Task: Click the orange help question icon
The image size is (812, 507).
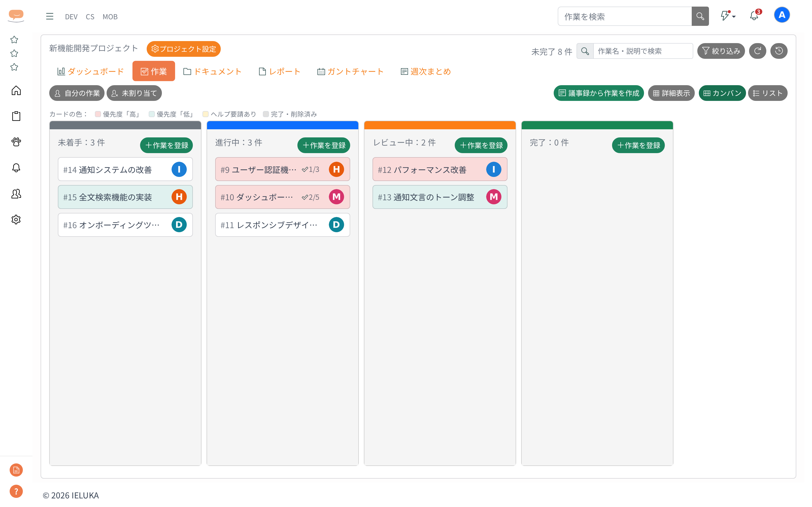Action: click(x=16, y=491)
